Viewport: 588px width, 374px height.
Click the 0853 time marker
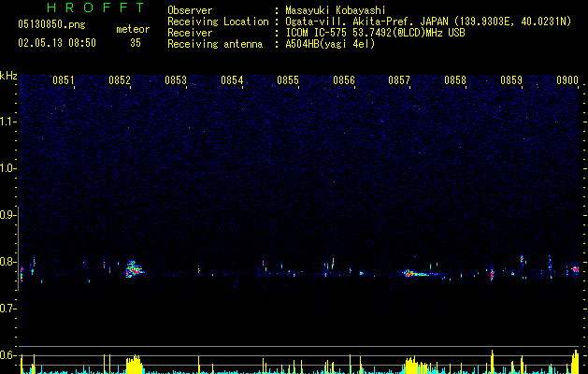click(x=176, y=80)
